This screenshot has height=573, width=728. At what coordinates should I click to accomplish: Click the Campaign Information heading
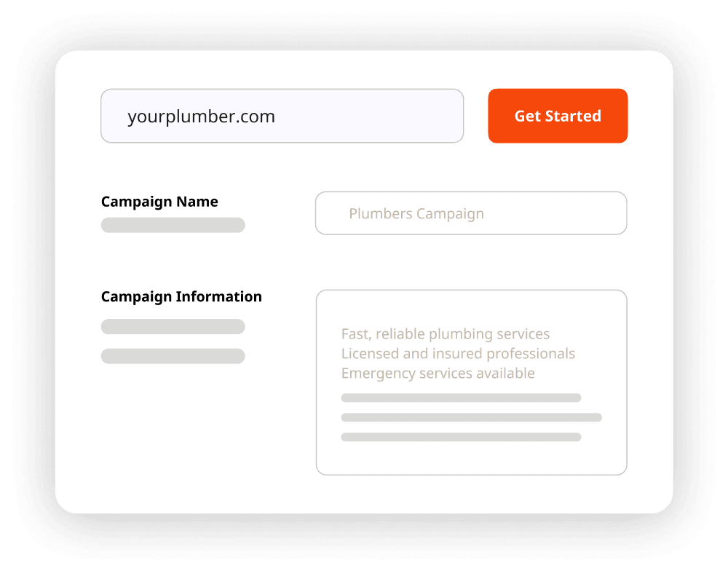coord(181,296)
